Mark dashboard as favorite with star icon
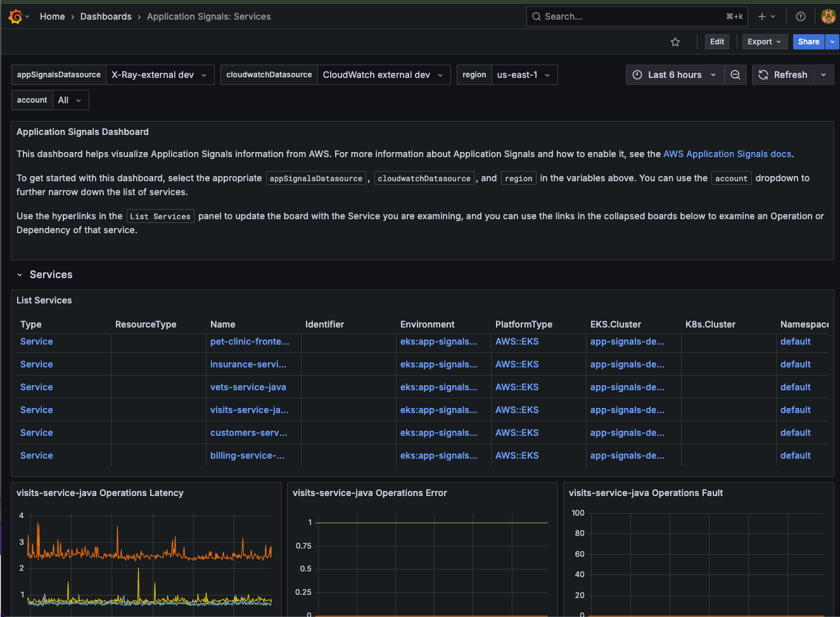Image resolution: width=840 pixels, height=617 pixels. tap(675, 42)
